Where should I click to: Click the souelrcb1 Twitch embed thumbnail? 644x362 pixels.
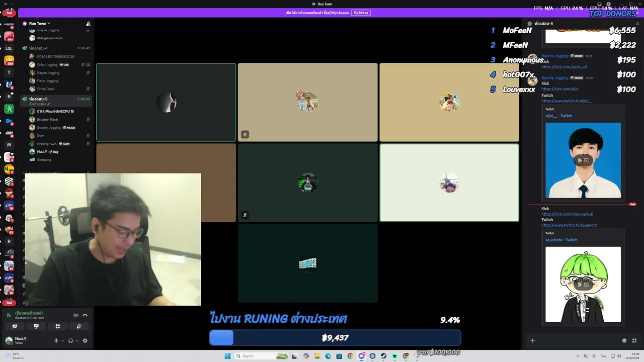coord(583,285)
